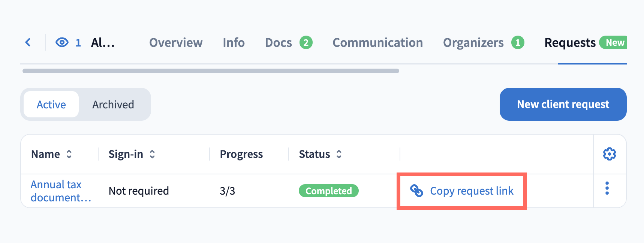Click the green New badge
The width and height of the screenshot is (644, 243).
pyautogui.click(x=614, y=43)
